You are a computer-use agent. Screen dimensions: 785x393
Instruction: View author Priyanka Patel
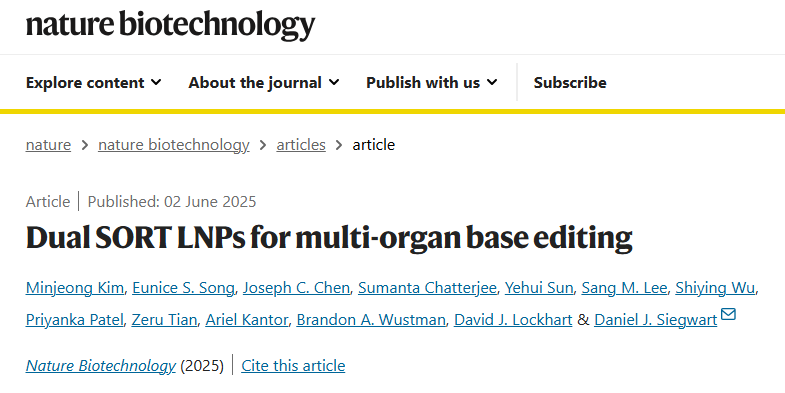[74, 319]
